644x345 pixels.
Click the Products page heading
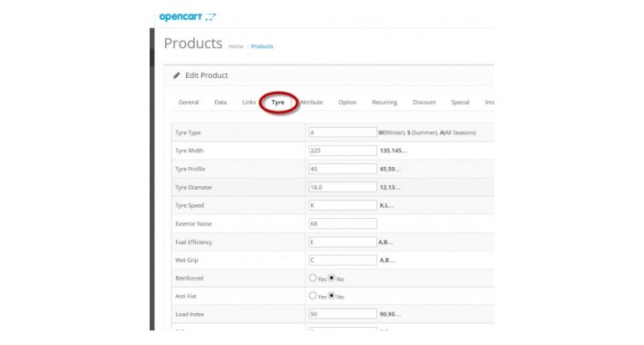tap(193, 44)
